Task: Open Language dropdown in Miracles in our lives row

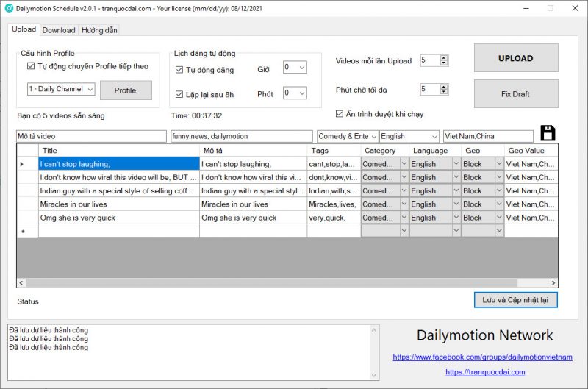Action: point(456,204)
